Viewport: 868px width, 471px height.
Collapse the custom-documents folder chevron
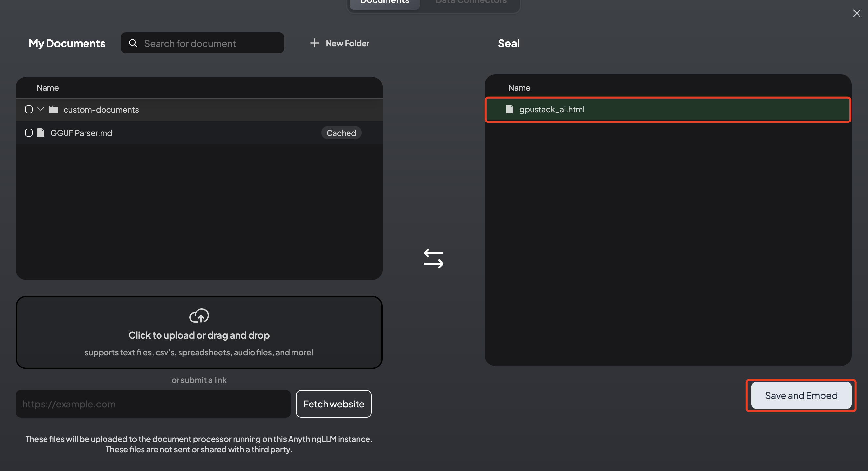(x=41, y=109)
